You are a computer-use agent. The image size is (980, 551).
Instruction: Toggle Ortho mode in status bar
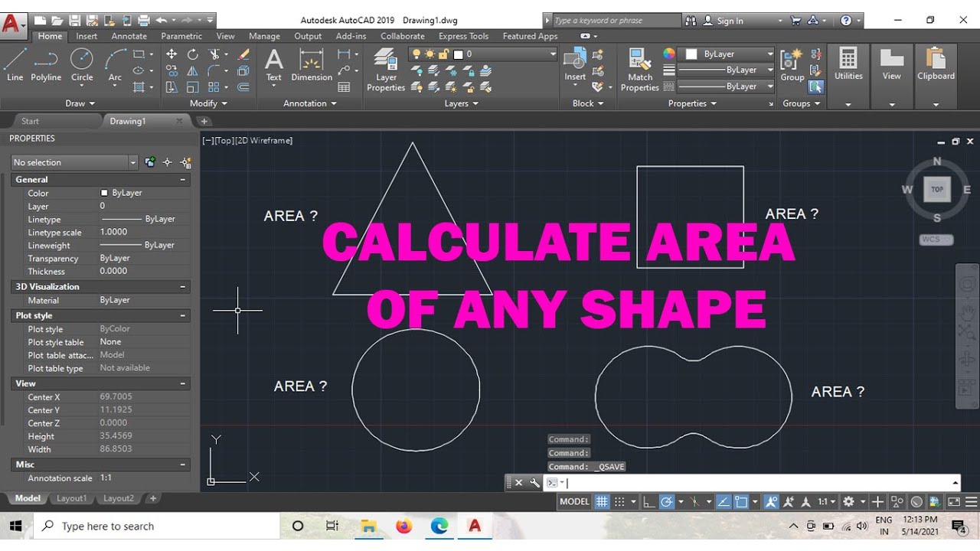[x=648, y=502]
